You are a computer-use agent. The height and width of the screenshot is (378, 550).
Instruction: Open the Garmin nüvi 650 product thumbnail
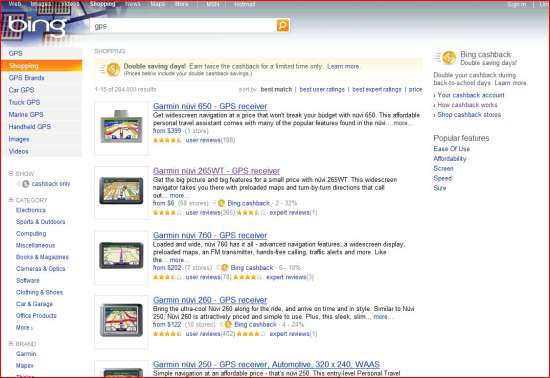(121, 128)
